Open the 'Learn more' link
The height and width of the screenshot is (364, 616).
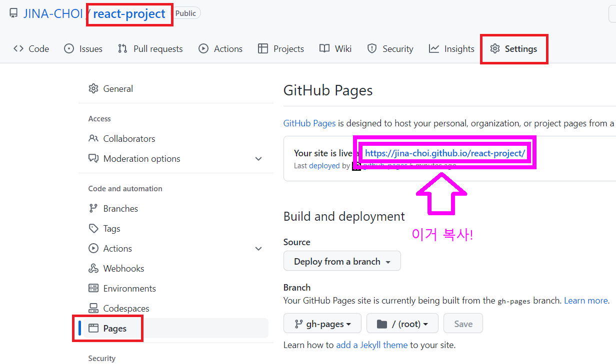tap(586, 301)
